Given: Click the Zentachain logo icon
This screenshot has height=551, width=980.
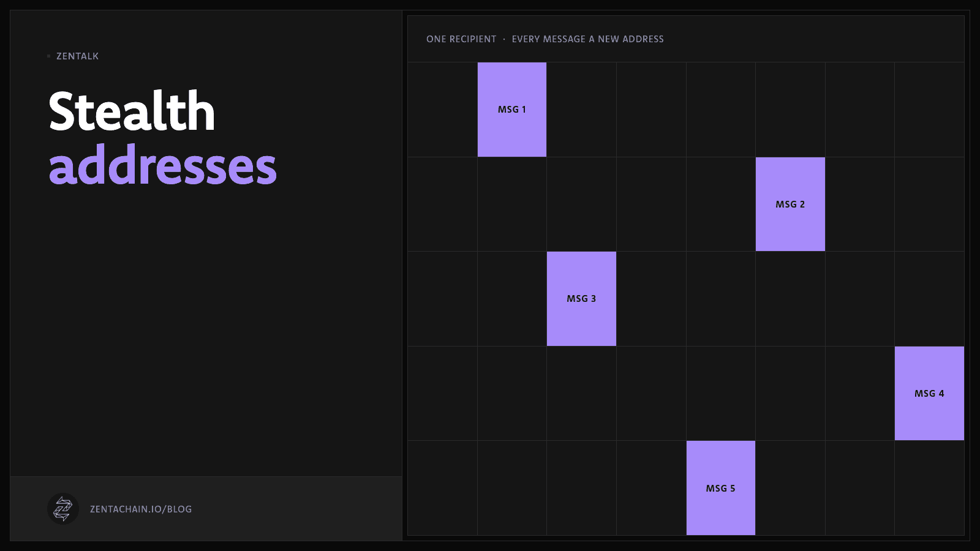Looking at the screenshot, I should pos(63,509).
